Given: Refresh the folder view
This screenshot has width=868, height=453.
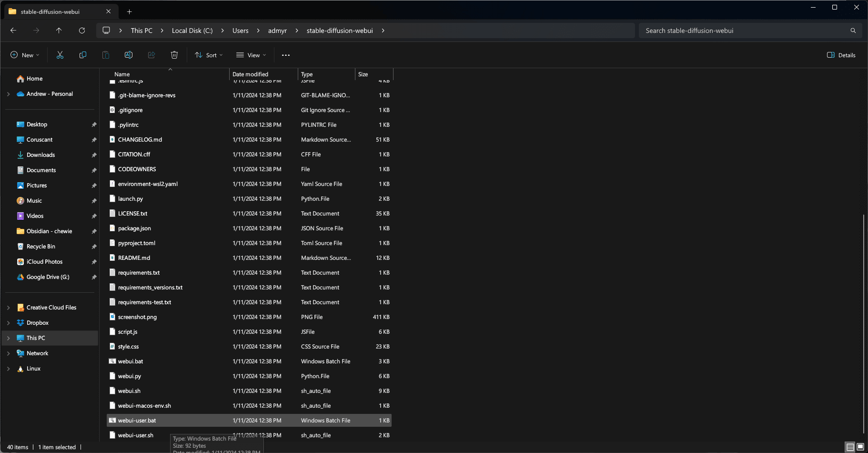Looking at the screenshot, I should [82, 31].
